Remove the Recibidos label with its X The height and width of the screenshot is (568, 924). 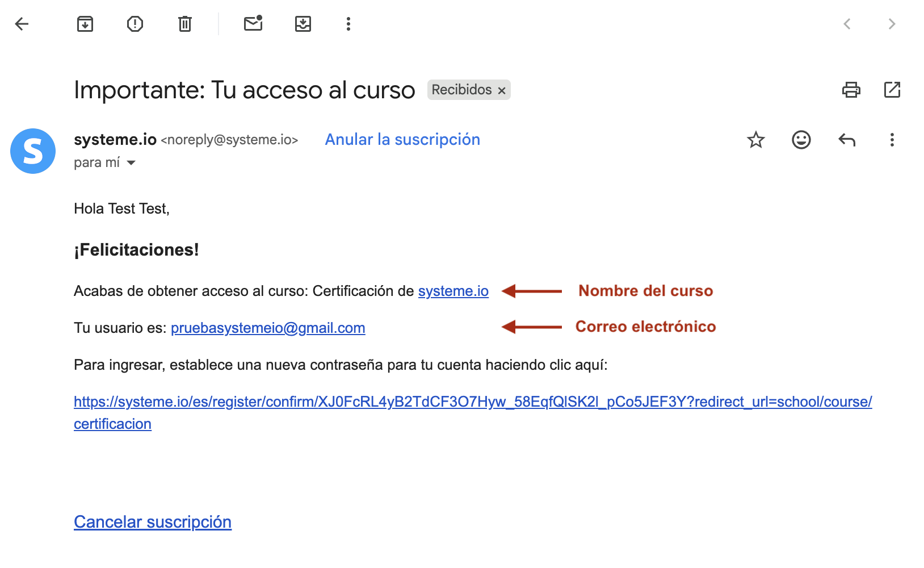coord(502,90)
